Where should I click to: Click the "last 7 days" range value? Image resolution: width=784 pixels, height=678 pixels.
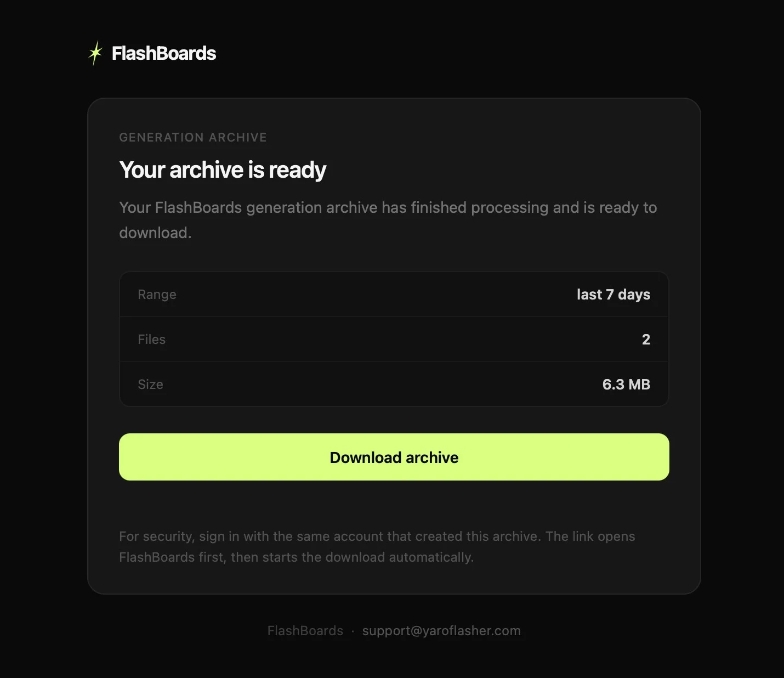tap(613, 295)
